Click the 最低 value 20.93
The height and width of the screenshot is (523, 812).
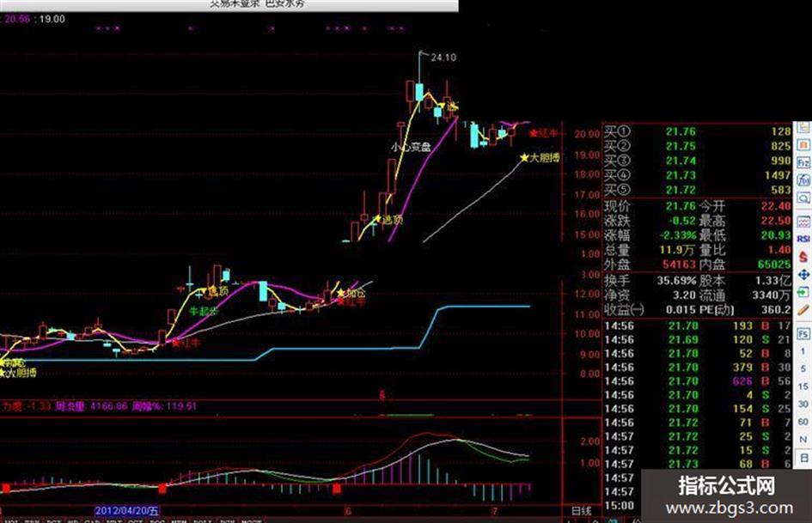point(776,235)
